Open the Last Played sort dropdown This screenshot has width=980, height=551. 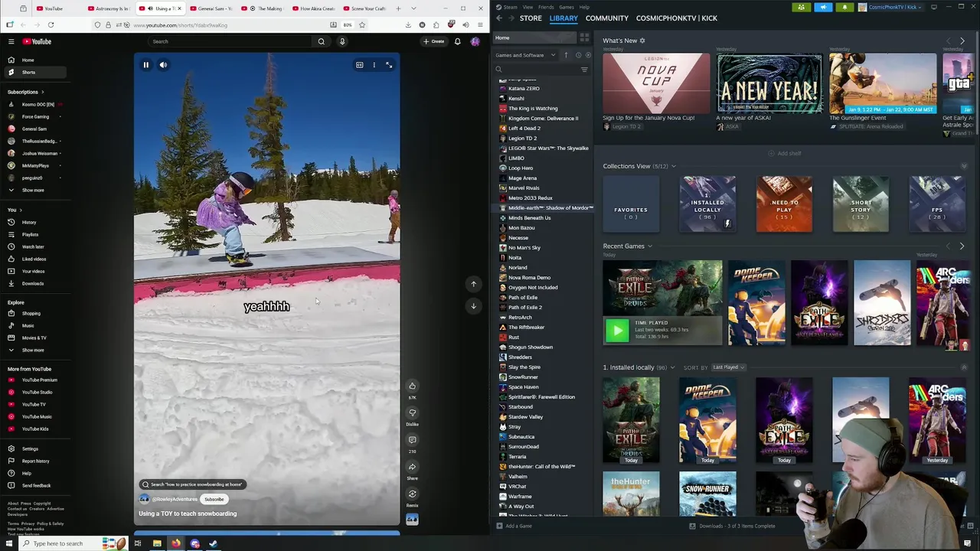tap(727, 367)
